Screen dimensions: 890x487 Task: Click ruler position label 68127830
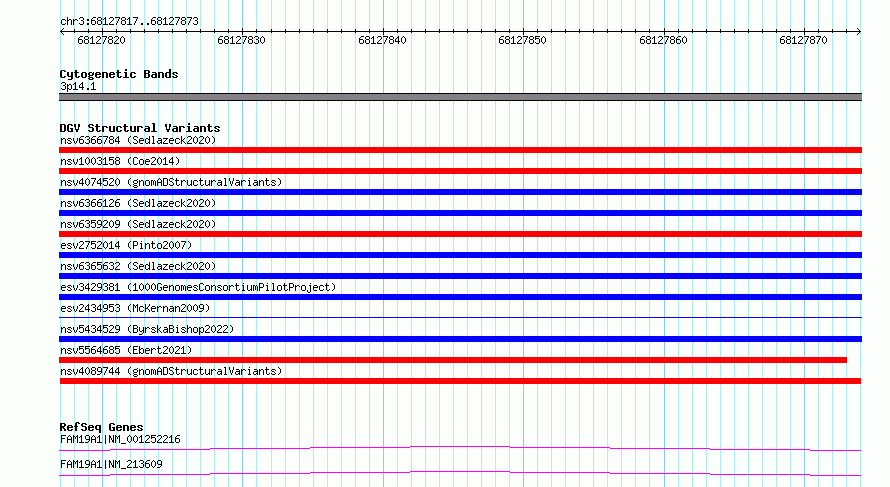coord(241,40)
